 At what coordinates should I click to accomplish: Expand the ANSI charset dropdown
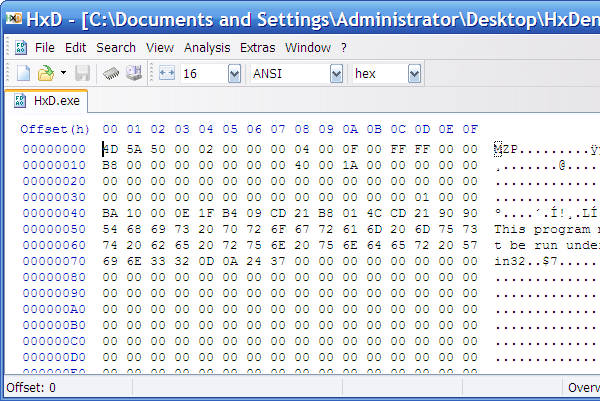pyautogui.click(x=336, y=73)
